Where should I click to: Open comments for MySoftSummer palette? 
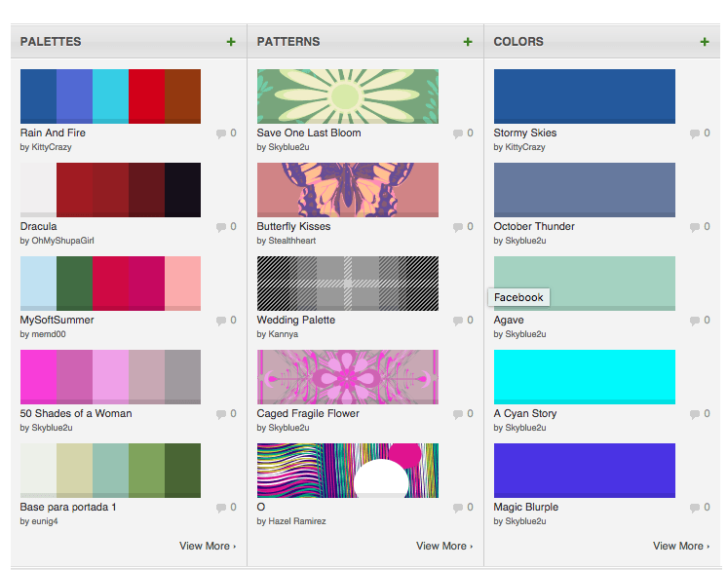tap(226, 321)
